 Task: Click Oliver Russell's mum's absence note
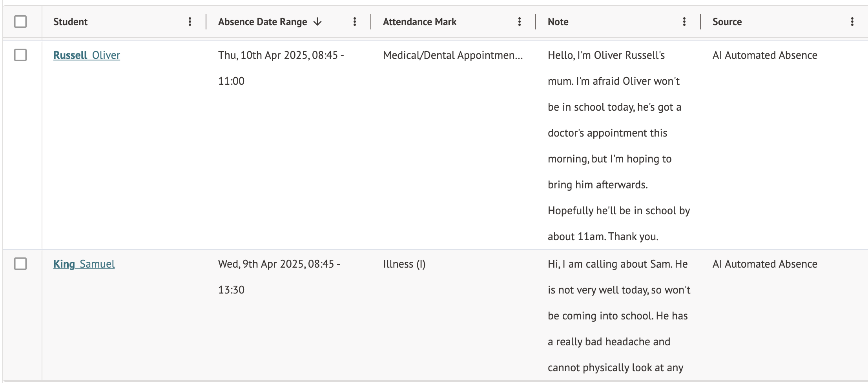pyautogui.click(x=618, y=146)
